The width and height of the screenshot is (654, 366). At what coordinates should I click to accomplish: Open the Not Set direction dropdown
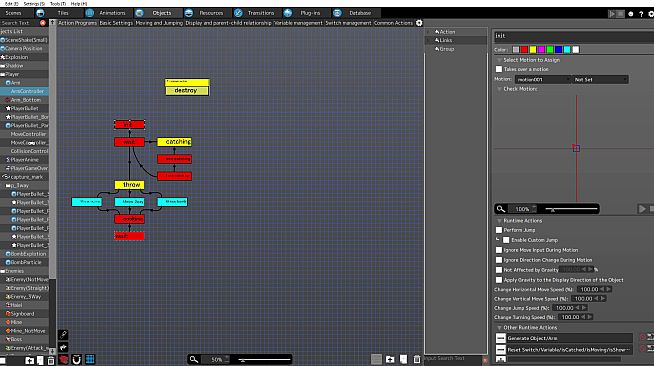coord(600,79)
